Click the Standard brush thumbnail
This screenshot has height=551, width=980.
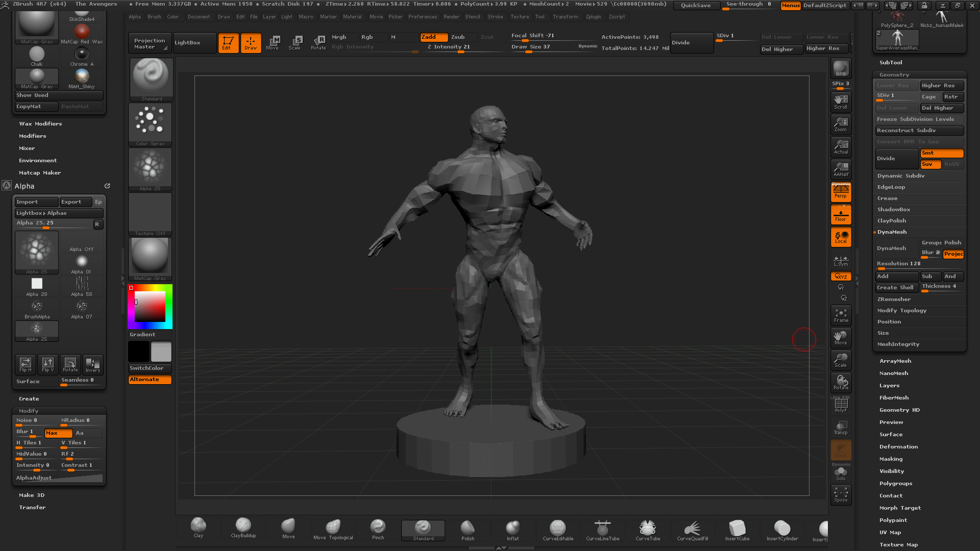pyautogui.click(x=151, y=79)
